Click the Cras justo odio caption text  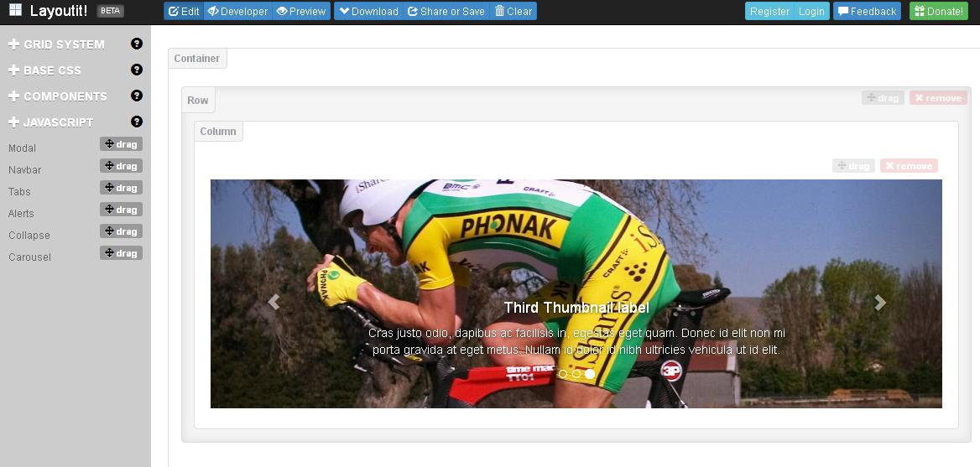(x=576, y=341)
